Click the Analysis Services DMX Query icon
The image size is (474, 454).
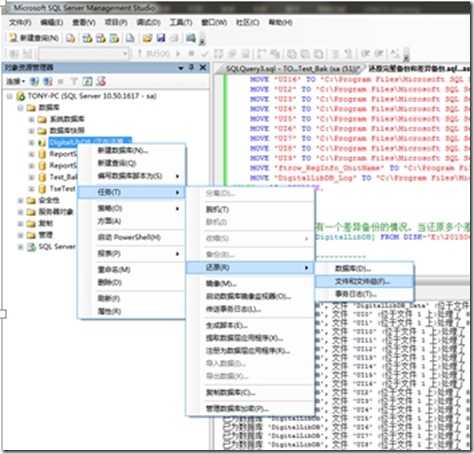coord(101,38)
